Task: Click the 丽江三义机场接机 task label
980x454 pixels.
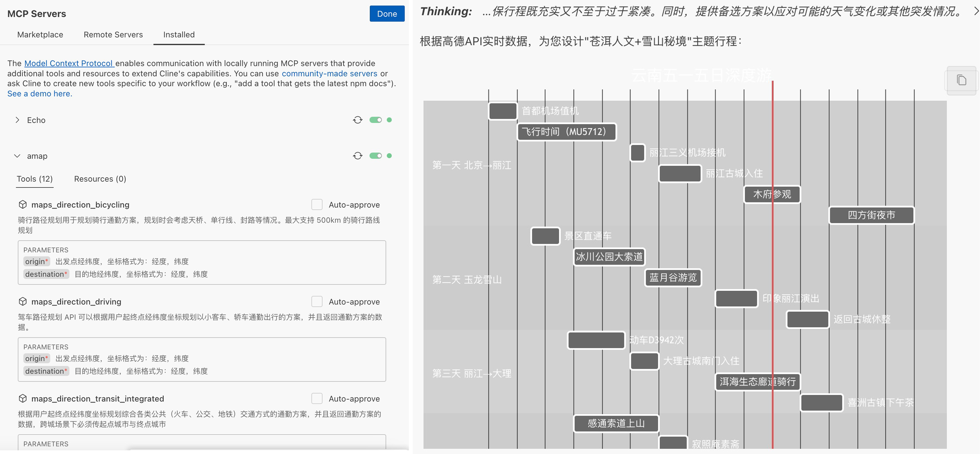Action: tap(687, 153)
